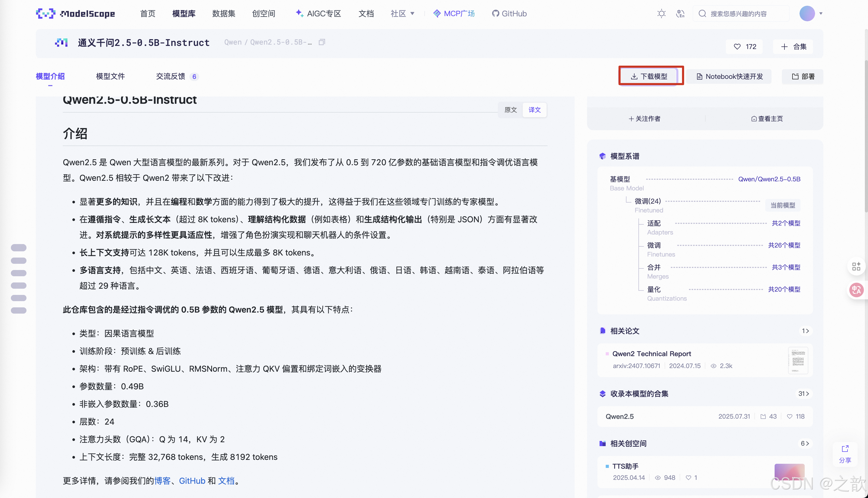Click the 相关论文 document icon
Screen dimensions: 868x498
coord(603,331)
